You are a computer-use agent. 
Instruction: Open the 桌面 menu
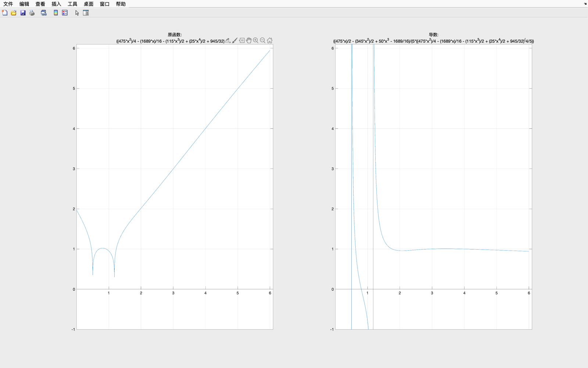click(89, 4)
